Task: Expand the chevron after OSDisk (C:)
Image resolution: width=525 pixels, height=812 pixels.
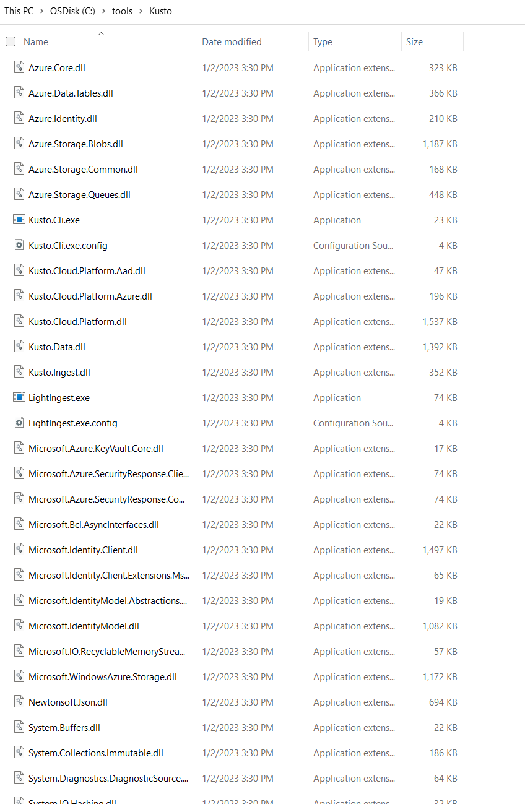Action: coord(104,11)
